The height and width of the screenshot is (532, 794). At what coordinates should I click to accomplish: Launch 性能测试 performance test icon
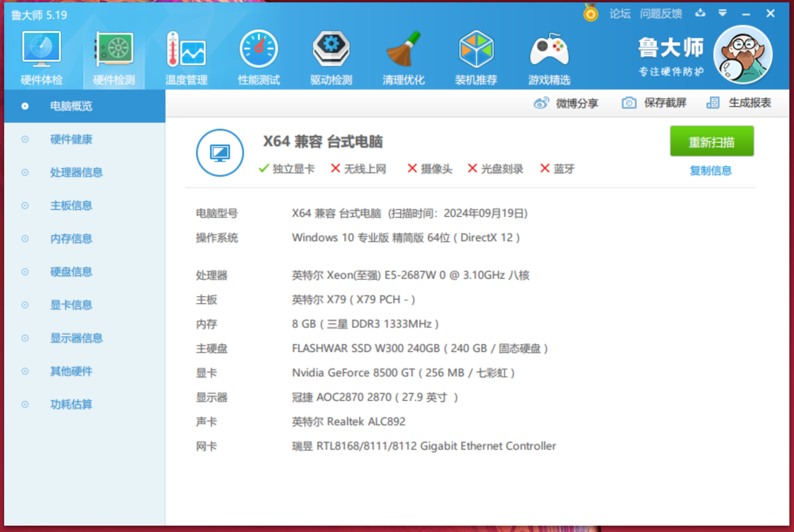pyautogui.click(x=259, y=58)
